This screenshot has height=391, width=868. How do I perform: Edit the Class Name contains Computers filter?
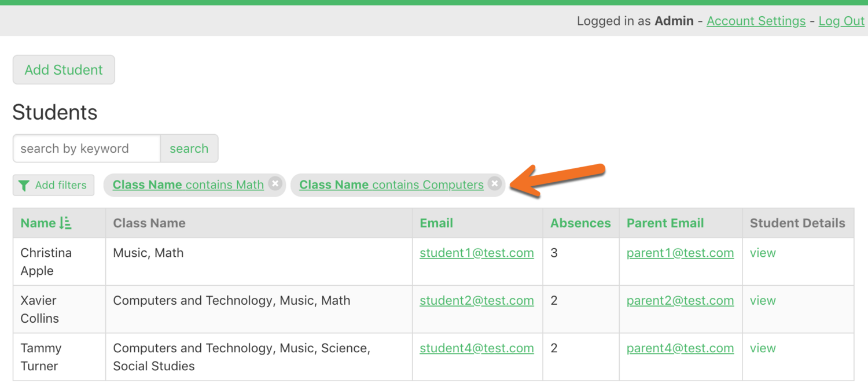tap(391, 185)
